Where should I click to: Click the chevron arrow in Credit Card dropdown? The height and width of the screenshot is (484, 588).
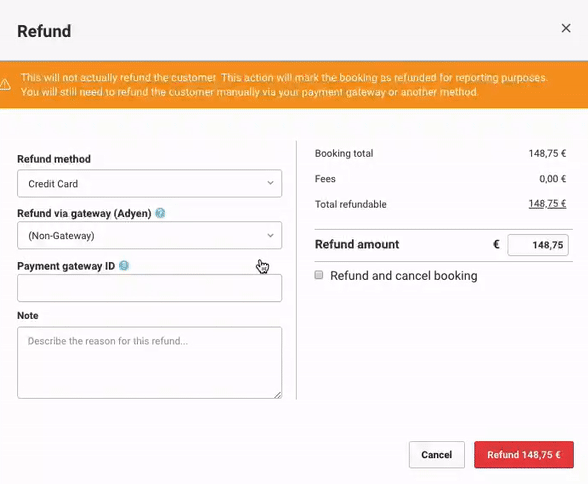point(270,183)
